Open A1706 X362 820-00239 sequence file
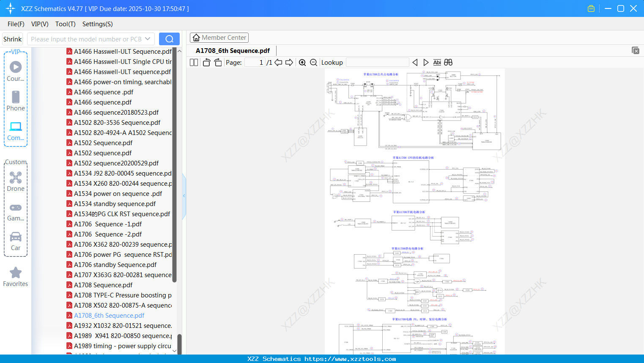 [x=119, y=245]
